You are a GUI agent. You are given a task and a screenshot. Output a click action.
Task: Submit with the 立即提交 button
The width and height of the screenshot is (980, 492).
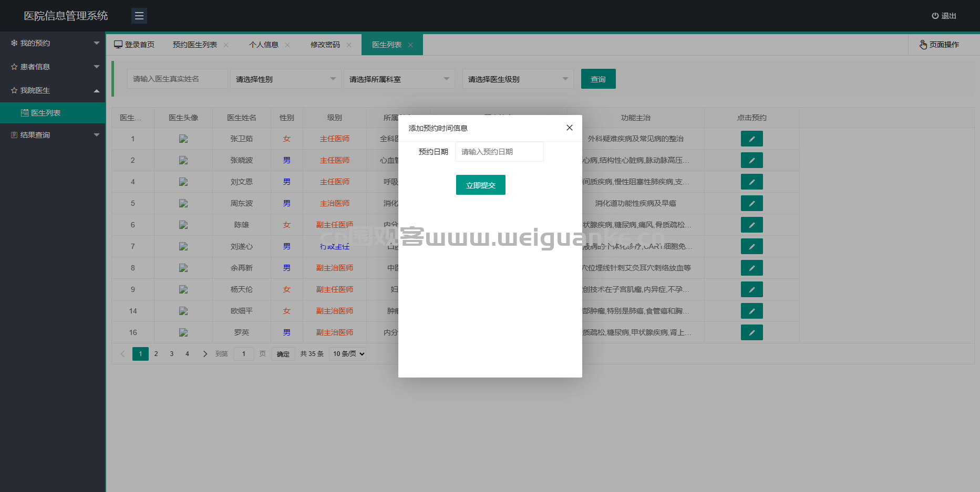coord(480,185)
